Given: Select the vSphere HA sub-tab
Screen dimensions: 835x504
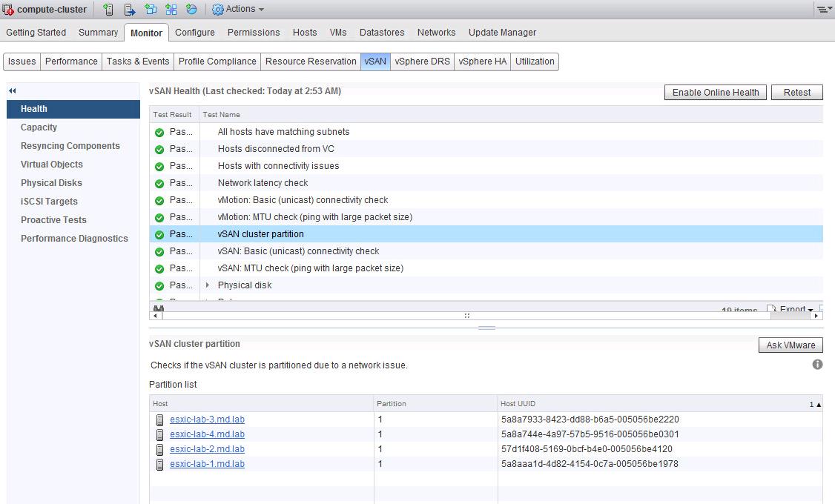Looking at the screenshot, I should coord(483,62).
